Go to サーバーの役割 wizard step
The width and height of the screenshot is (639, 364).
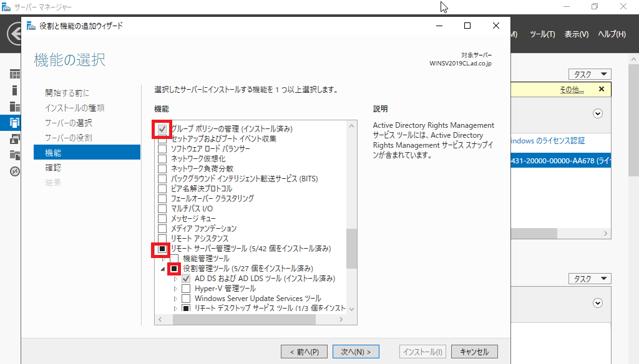pyautogui.click(x=69, y=138)
